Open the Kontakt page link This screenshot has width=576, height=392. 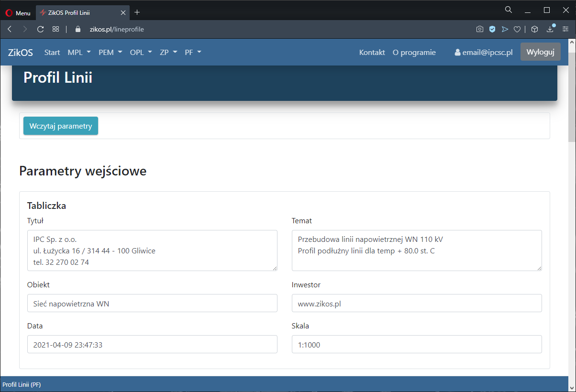(x=372, y=53)
